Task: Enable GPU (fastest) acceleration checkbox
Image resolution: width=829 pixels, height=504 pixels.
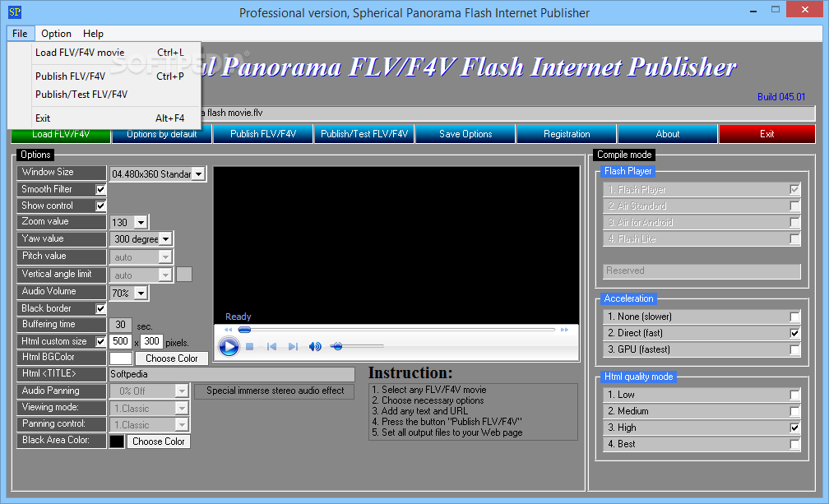Action: [794, 349]
